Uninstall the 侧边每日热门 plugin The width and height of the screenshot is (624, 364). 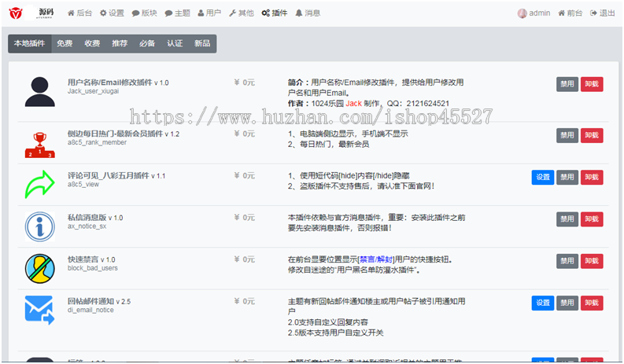point(592,135)
